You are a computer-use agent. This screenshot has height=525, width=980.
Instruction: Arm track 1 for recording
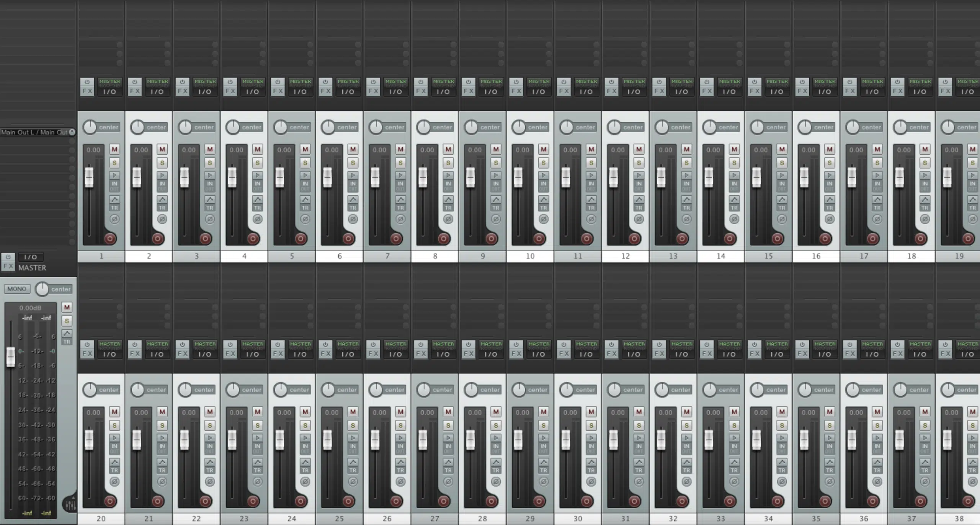click(110, 239)
